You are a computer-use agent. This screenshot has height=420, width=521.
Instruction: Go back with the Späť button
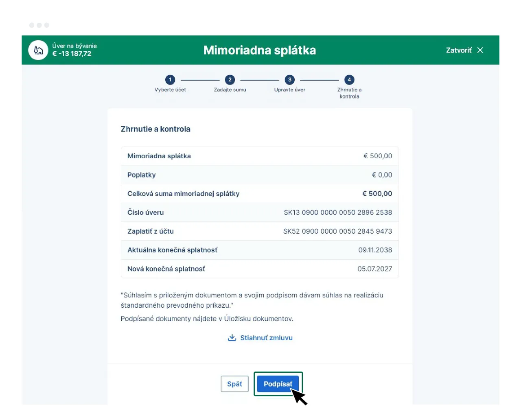(x=234, y=384)
